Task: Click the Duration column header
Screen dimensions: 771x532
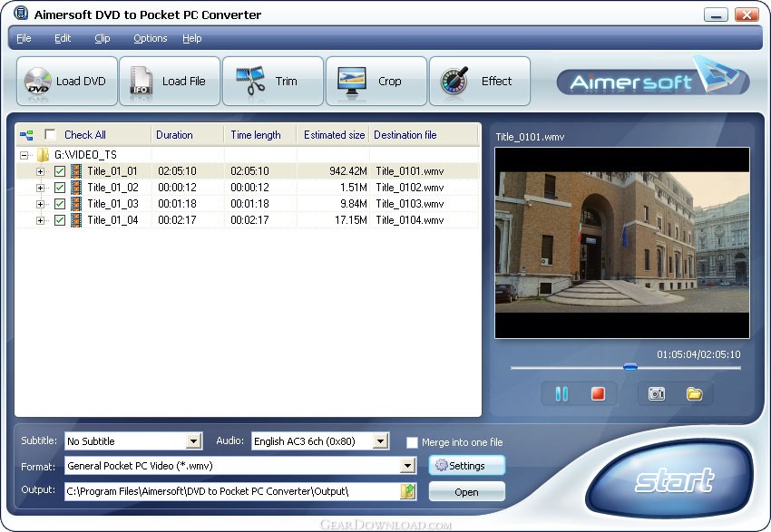Action: click(188, 135)
